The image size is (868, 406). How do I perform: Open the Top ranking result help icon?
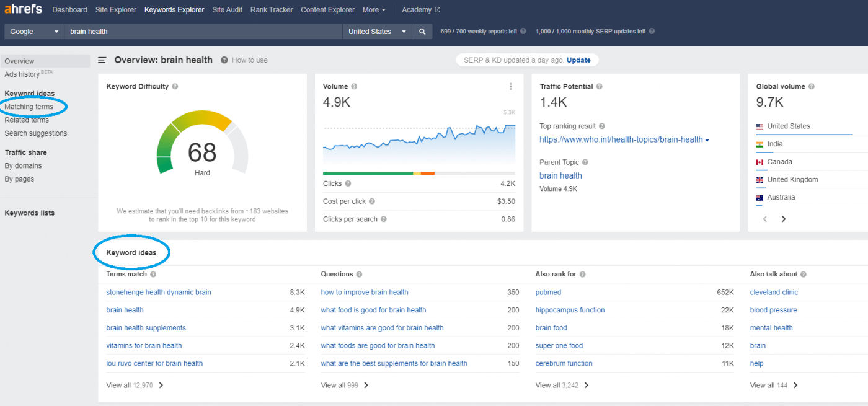tap(602, 126)
